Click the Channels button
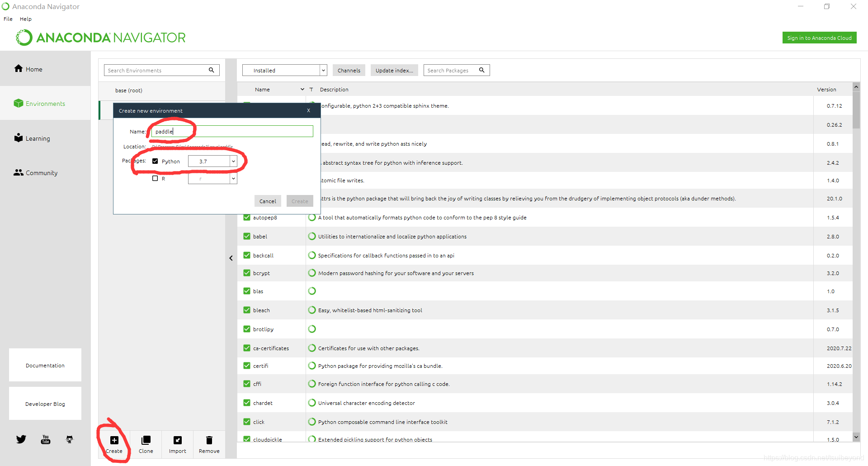Viewport: 868px width, 466px height. (x=349, y=70)
